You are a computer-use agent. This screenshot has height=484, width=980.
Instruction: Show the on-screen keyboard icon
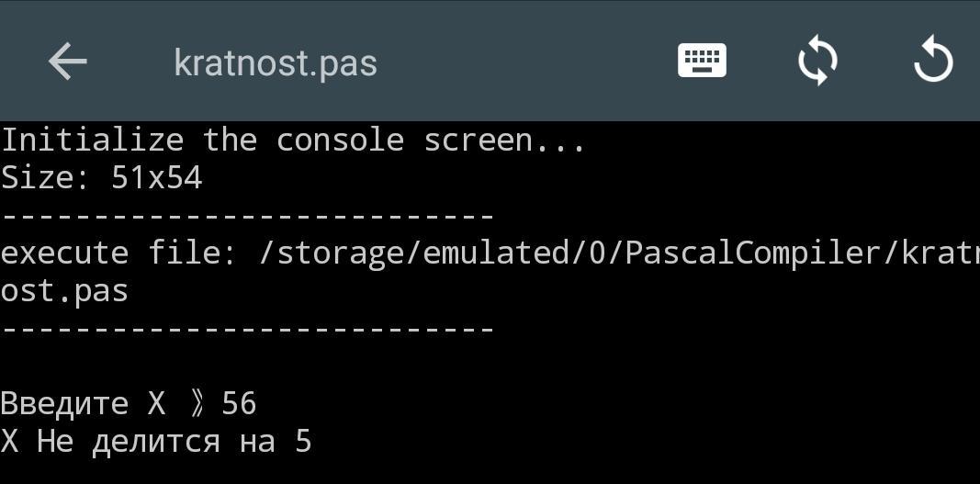[x=702, y=61]
